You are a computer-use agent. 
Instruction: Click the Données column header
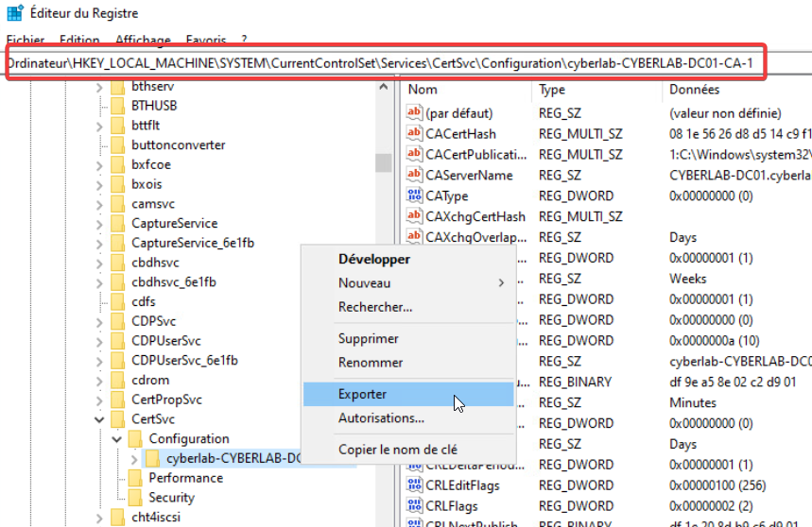(694, 90)
